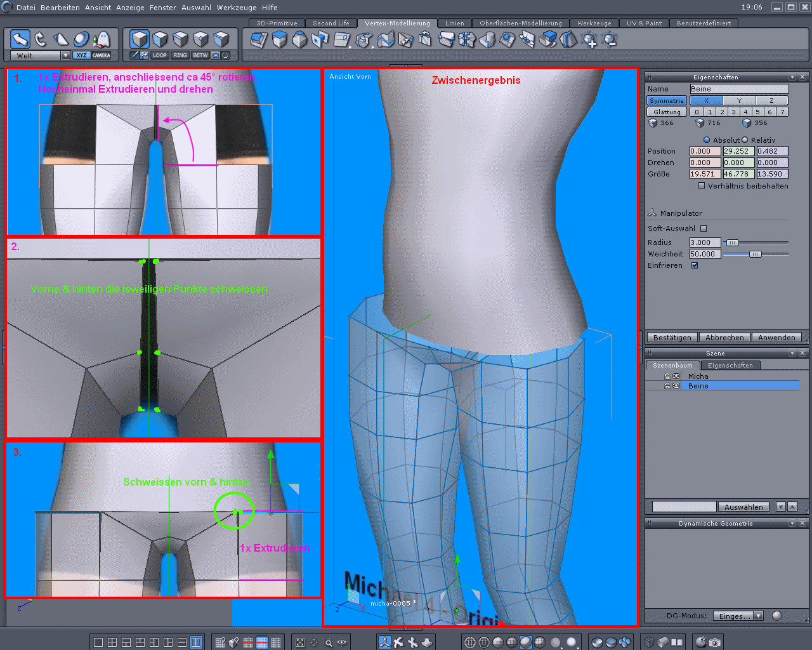This screenshot has height=650, width=812.
Task: Adjust the Radius slider handle
Action: [x=732, y=242]
